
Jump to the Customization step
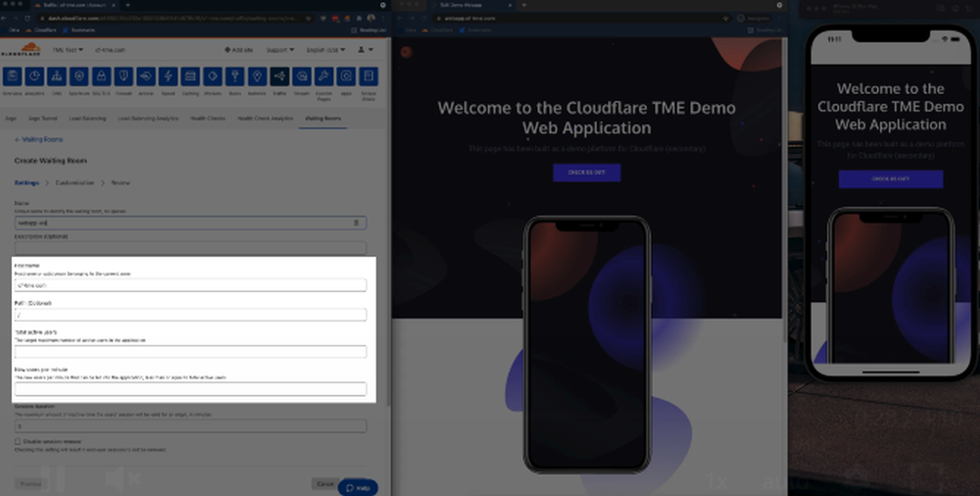(x=74, y=182)
